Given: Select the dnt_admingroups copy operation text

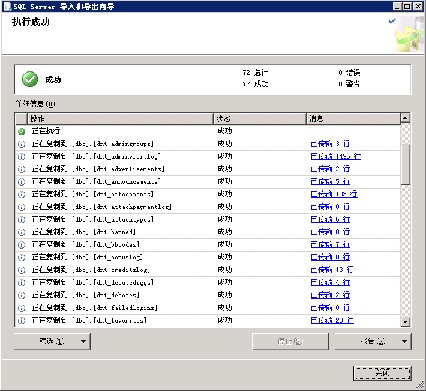Looking at the screenshot, I should (x=92, y=144).
